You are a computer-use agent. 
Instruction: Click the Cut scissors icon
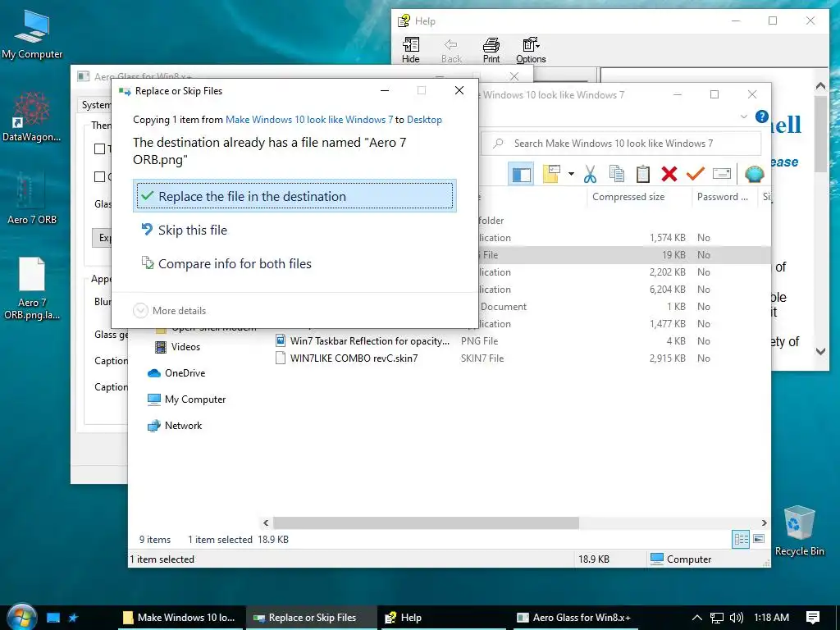(x=590, y=174)
